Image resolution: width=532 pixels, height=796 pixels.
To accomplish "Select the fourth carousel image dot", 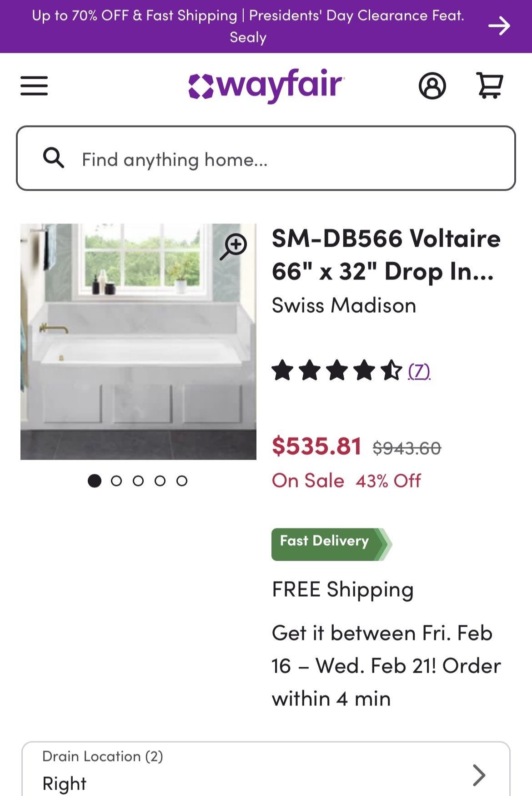I will 160,481.
